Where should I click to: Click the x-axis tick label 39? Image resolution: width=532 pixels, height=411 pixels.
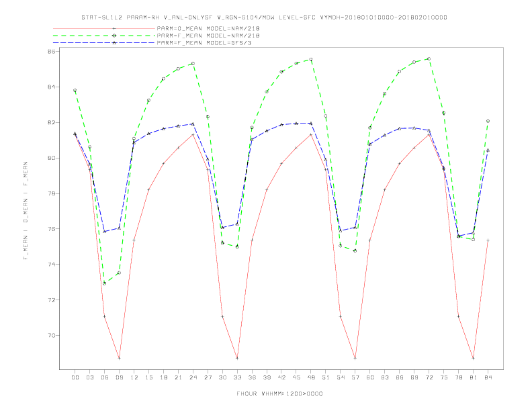coord(267,377)
